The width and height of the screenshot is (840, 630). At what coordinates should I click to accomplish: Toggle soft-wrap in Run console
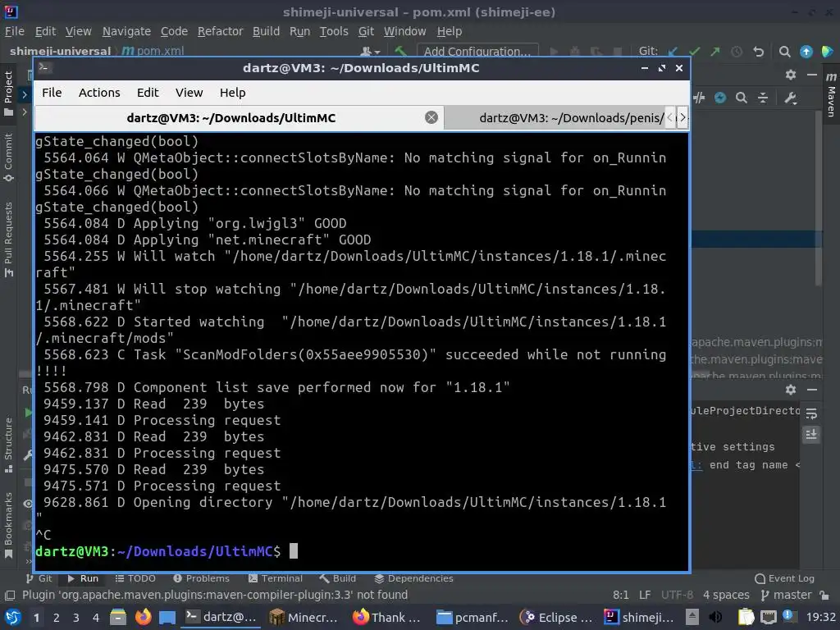811,413
